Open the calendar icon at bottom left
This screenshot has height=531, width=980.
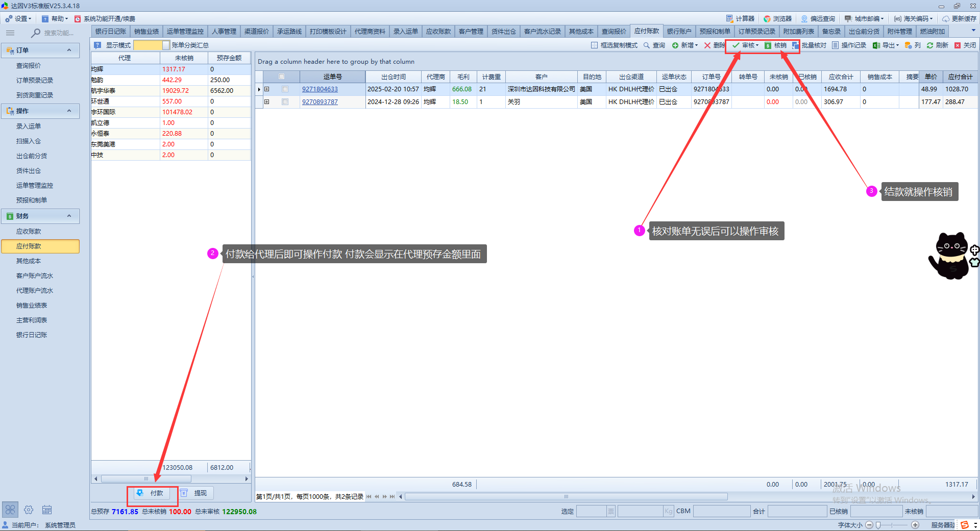(47, 510)
